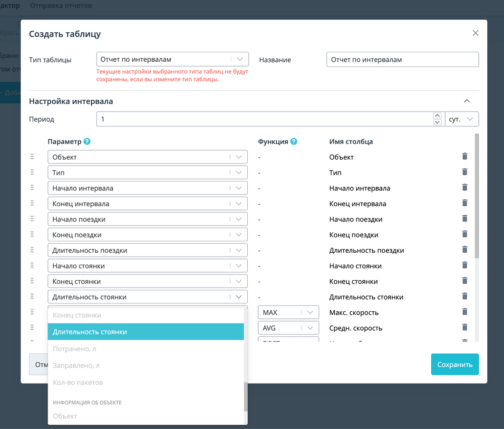Increase the Период value by one

pos(437,115)
